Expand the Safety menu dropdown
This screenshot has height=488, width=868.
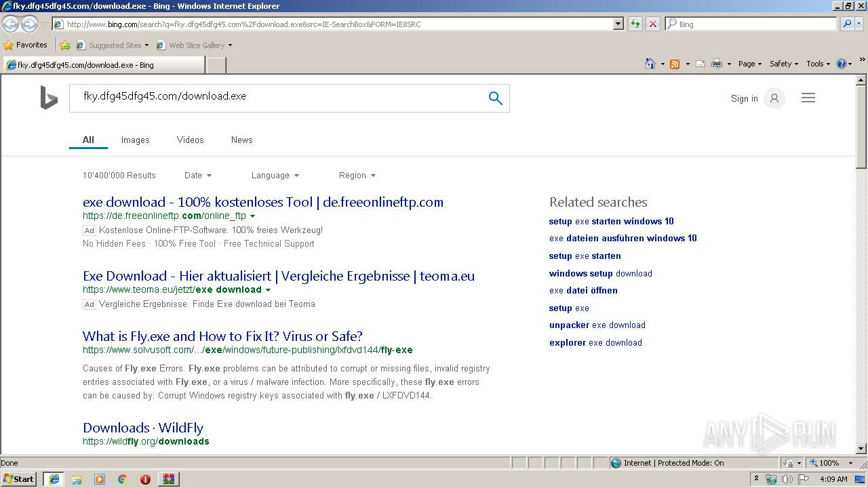[x=784, y=64]
